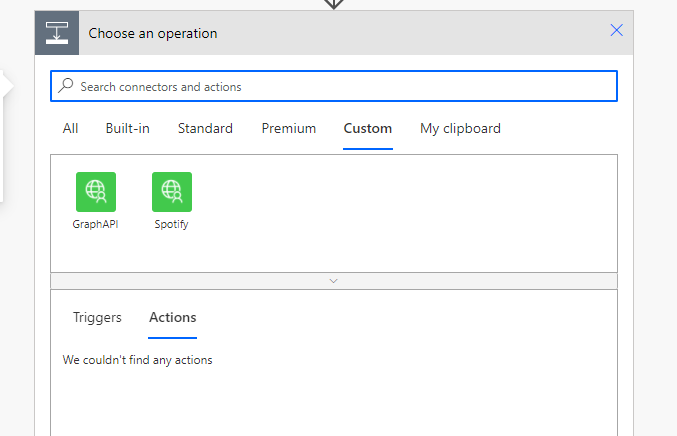Click the operation step icon in header

(x=57, y=33)
